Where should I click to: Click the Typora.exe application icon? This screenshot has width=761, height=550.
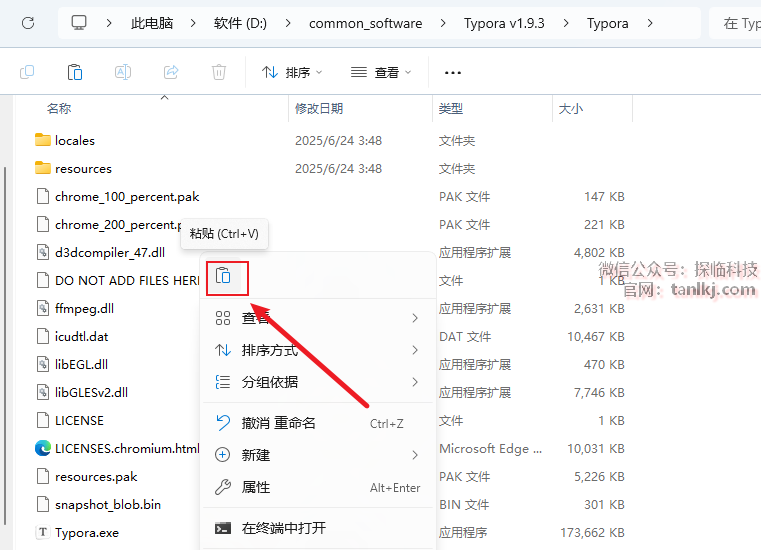click(x=43, y=533)
